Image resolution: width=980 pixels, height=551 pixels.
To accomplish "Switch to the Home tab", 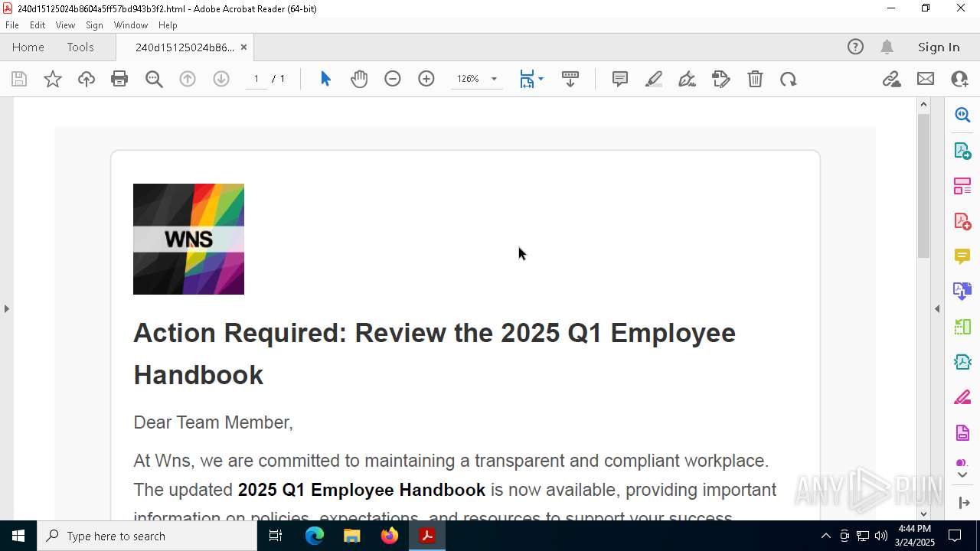I will click(x=28, y=47).
